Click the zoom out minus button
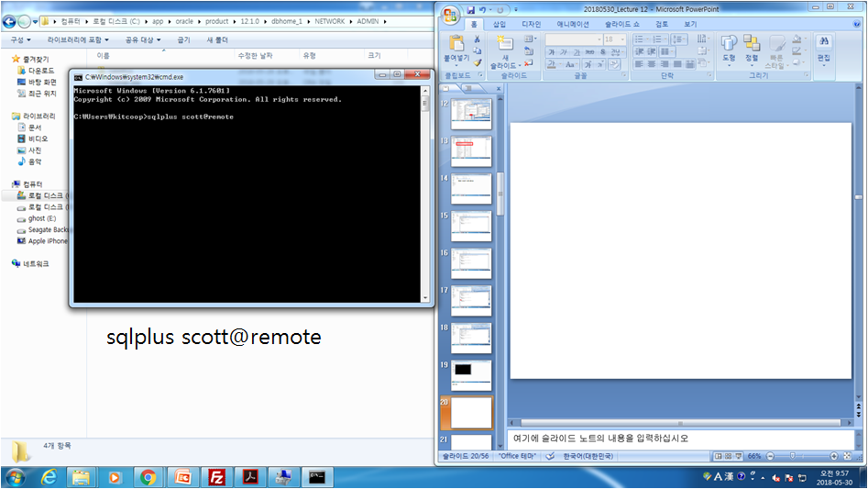 770,456
